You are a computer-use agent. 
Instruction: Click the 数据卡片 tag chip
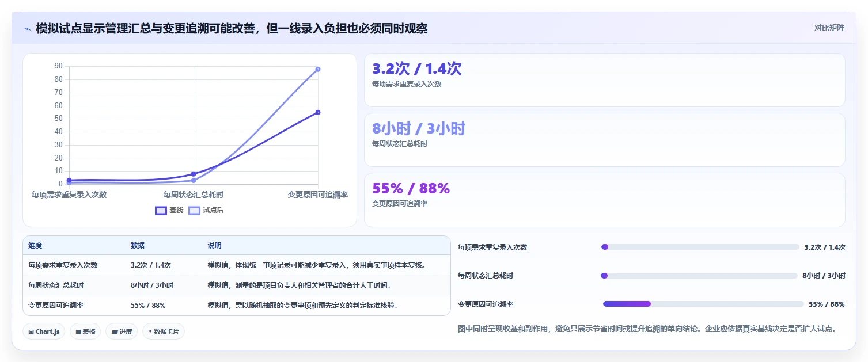point(164,331)
